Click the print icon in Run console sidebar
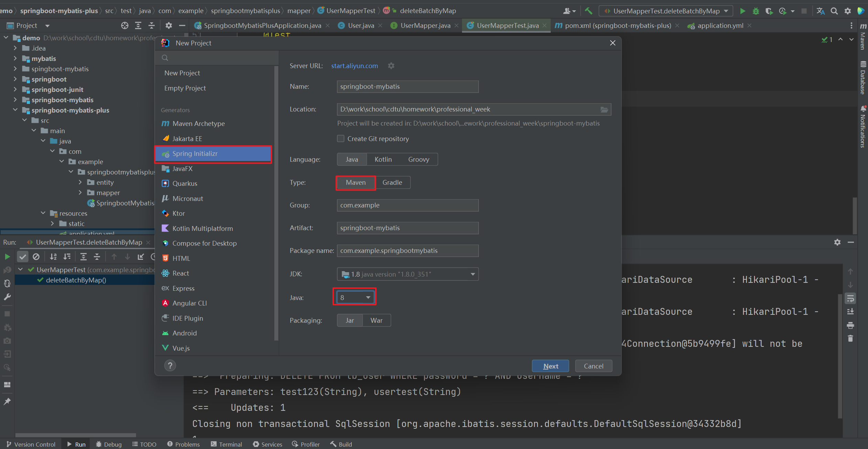The image size is (868, 449). point(850,325)
